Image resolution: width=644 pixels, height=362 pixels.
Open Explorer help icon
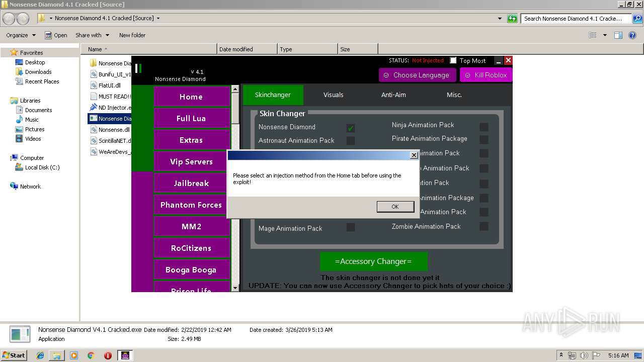tap(632, 35)
